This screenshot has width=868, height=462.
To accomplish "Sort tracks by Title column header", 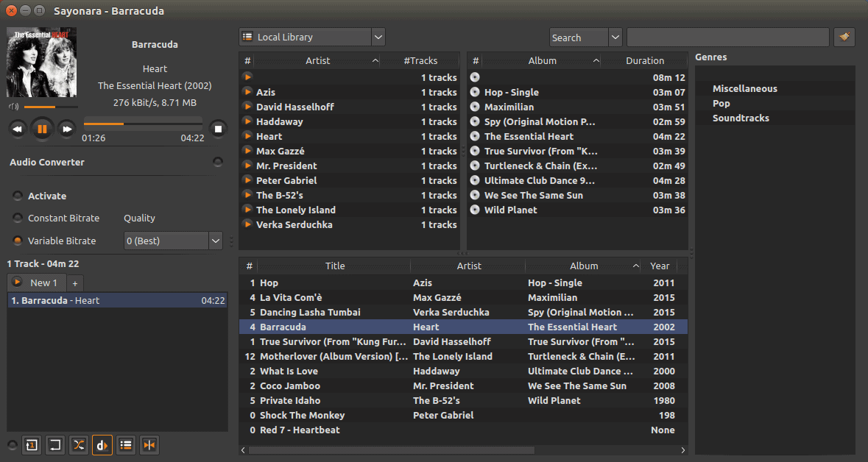I will (x=335, y=266).
